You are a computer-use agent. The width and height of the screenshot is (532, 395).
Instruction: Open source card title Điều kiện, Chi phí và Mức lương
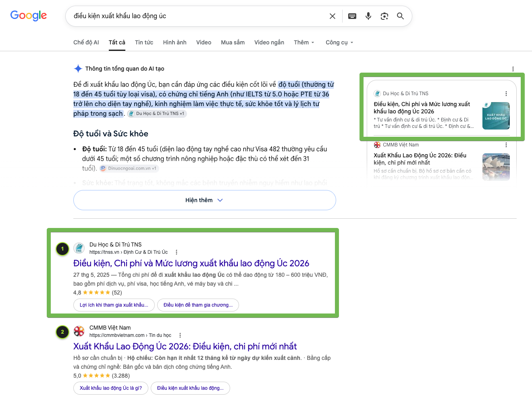[x=422, y=108]
